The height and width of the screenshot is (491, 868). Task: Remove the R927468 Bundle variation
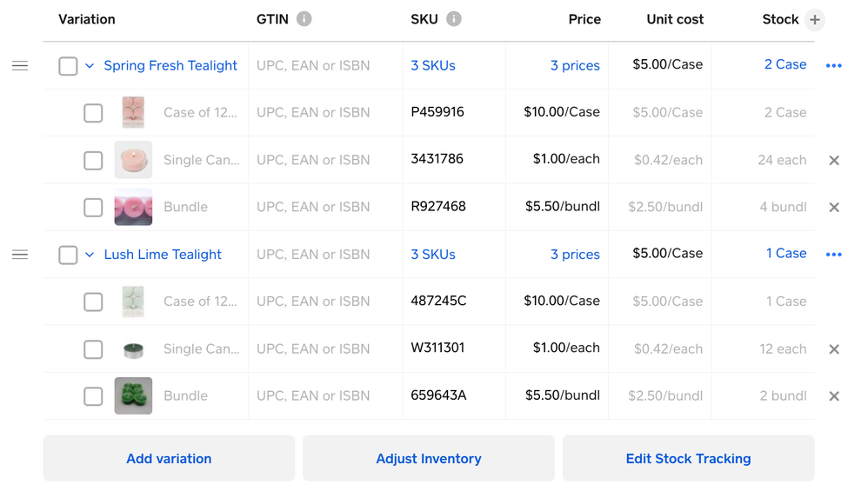(x=833, y=208)
